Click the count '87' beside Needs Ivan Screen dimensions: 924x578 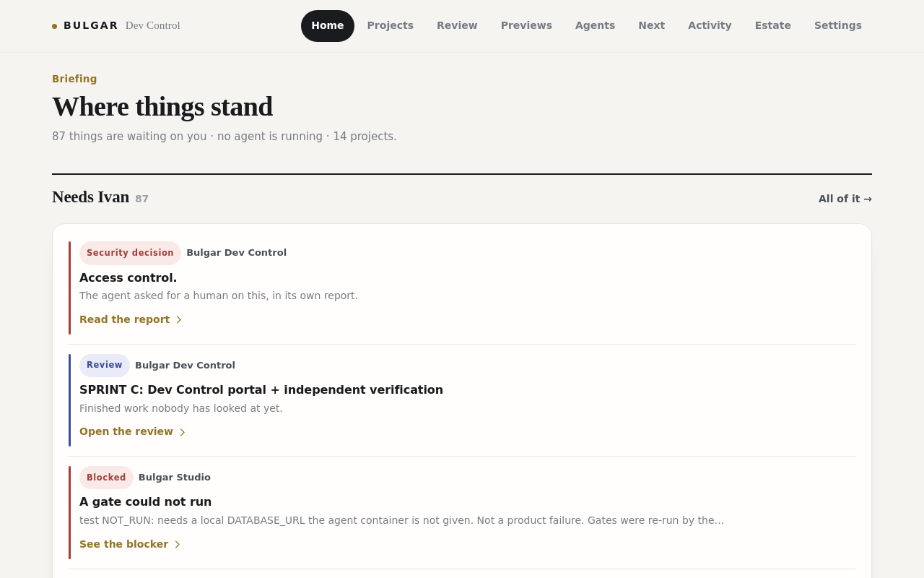141,199
